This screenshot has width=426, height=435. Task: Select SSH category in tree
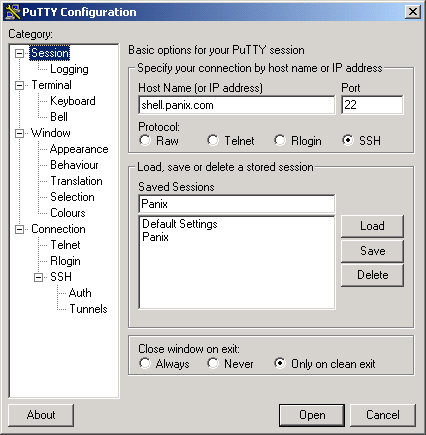(61, 277)
